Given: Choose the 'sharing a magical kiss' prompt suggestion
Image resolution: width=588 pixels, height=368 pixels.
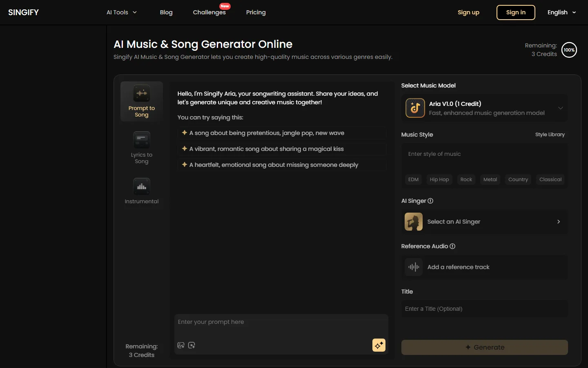Looking at the screenshot, I should (x=282, y=149).
